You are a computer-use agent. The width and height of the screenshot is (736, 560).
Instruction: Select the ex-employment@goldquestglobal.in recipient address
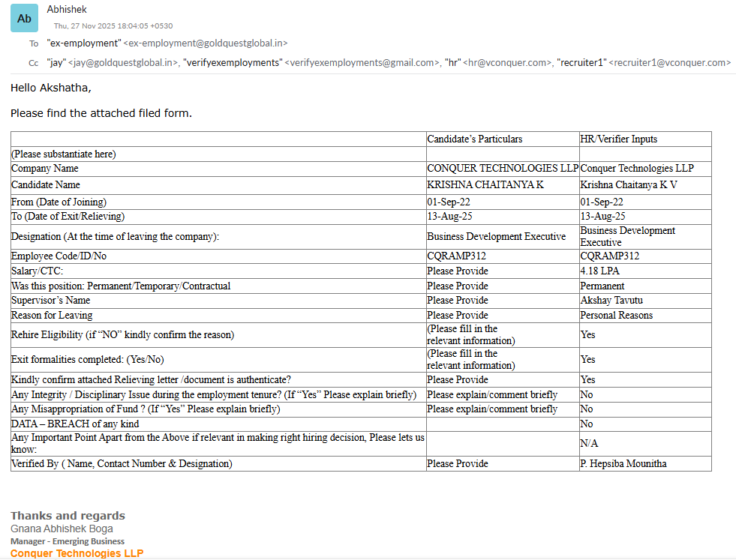coord(205,43)
